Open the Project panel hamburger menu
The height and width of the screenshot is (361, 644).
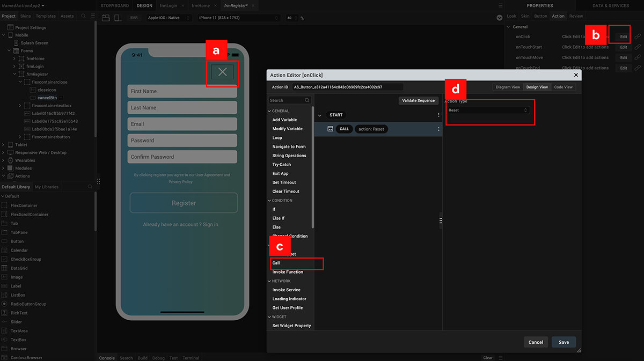[x=92, y=16]
